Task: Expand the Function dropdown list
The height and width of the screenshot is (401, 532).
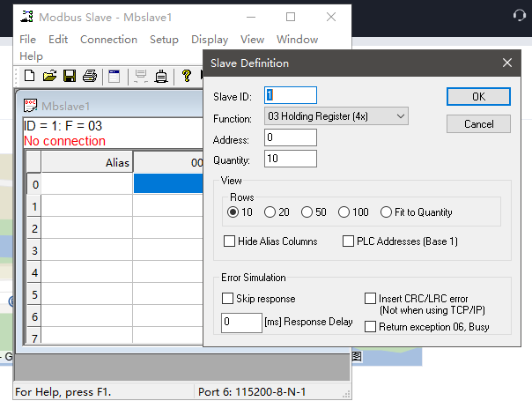Action: tap(401, 116)
